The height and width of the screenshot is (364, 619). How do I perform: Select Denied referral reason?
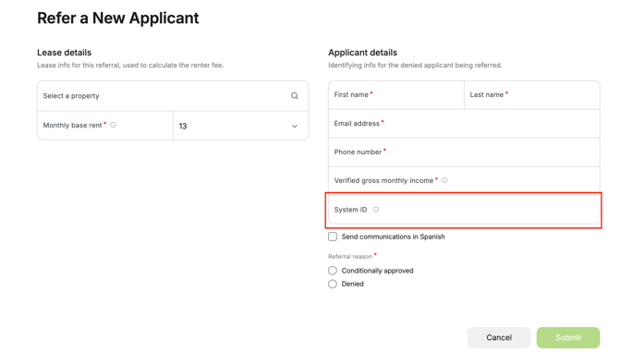point(333,284)
